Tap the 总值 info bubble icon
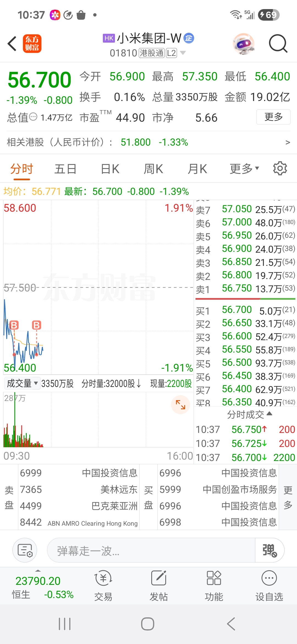The height and width of the screenshot is (644, 297). (33, 117)
